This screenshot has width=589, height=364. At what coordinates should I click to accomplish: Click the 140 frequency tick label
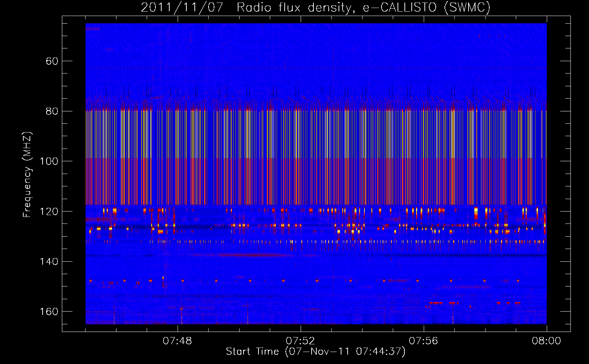[49, 262]
